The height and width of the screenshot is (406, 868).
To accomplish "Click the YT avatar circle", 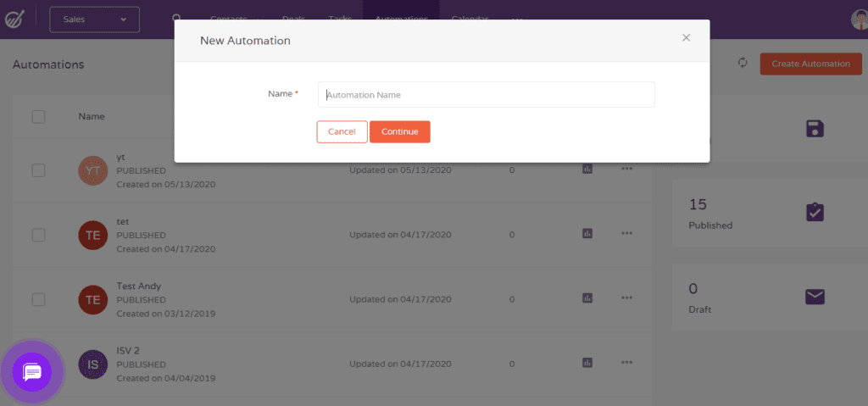I will click(x=93, y=170).
